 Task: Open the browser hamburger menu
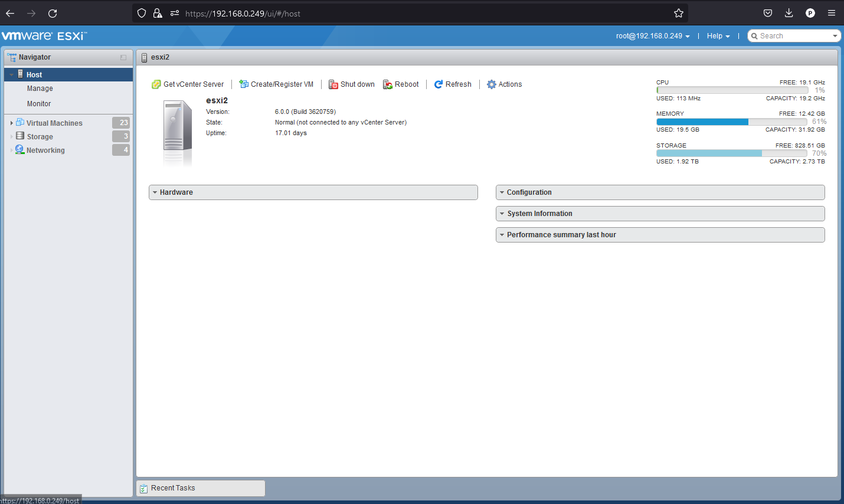coord(832,13)
